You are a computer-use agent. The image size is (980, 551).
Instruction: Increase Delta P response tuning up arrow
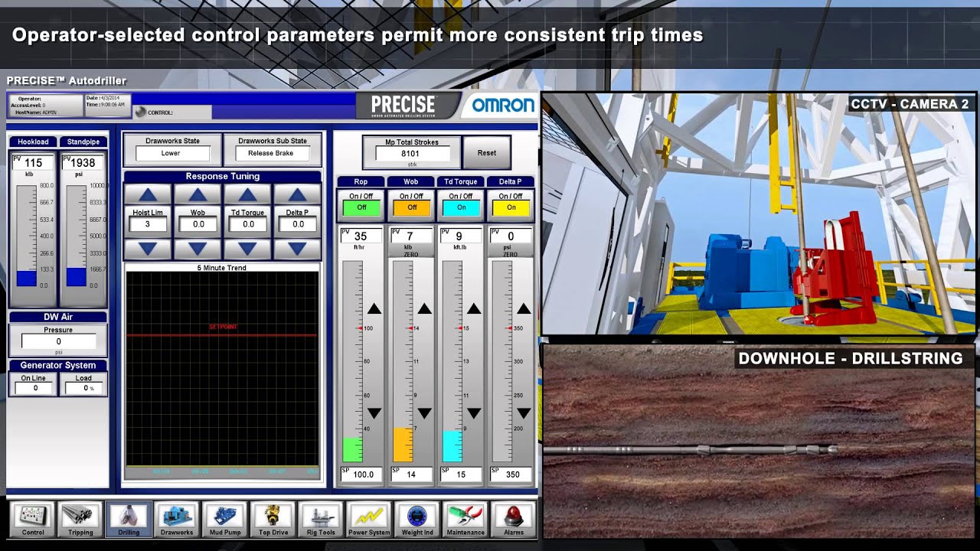pyautogui.click(x=297, y=194)
